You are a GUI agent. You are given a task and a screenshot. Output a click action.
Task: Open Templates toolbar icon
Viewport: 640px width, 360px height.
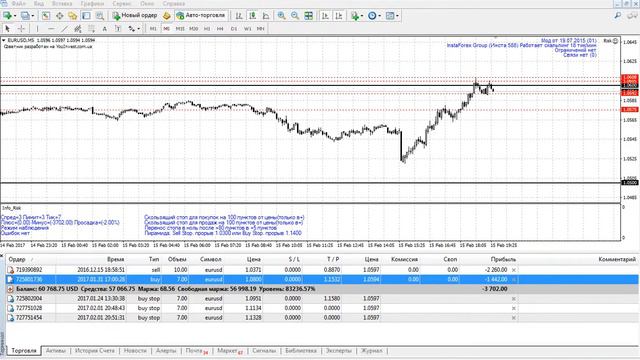pyautogui.click(x=390, y=16)
